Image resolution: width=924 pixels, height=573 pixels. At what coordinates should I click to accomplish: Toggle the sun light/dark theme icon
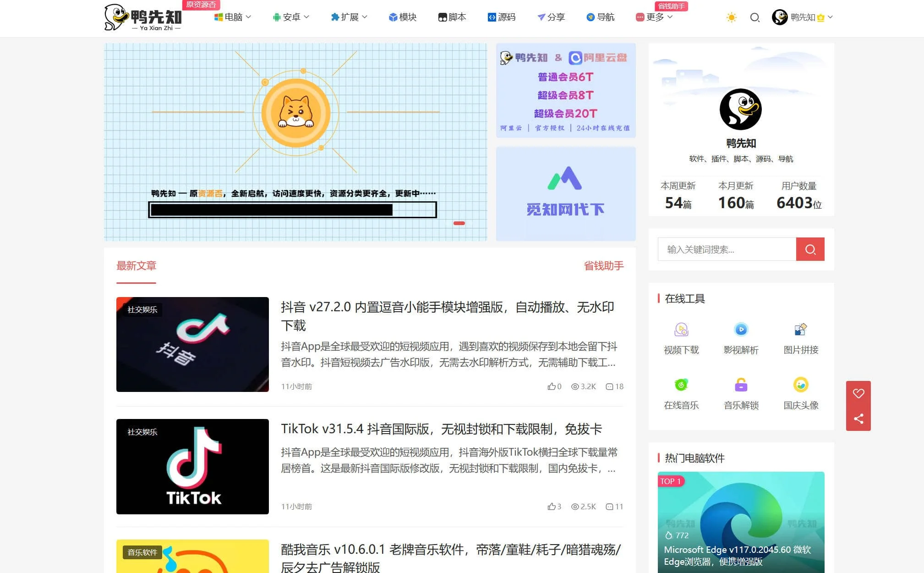731,17
